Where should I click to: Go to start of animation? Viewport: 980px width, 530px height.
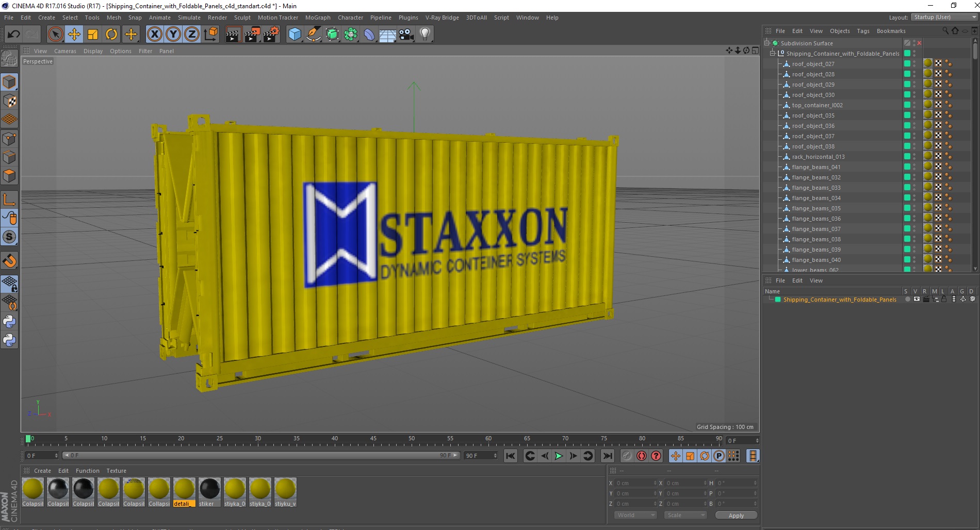[x=511, y=456]
